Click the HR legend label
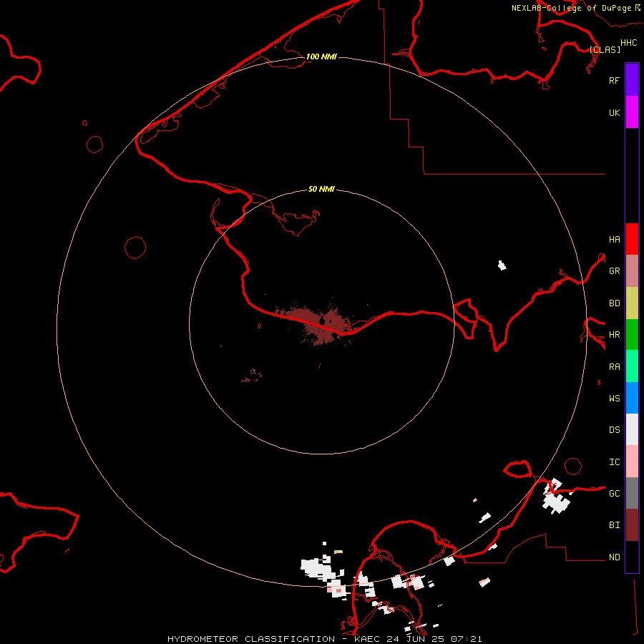The width and height of the screenshot is (644, 644). pos(614,335)
